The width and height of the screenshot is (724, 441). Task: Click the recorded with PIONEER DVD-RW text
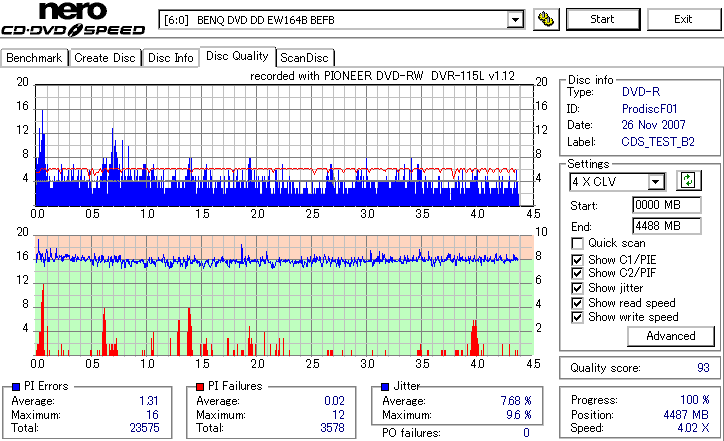coord(382,76)
